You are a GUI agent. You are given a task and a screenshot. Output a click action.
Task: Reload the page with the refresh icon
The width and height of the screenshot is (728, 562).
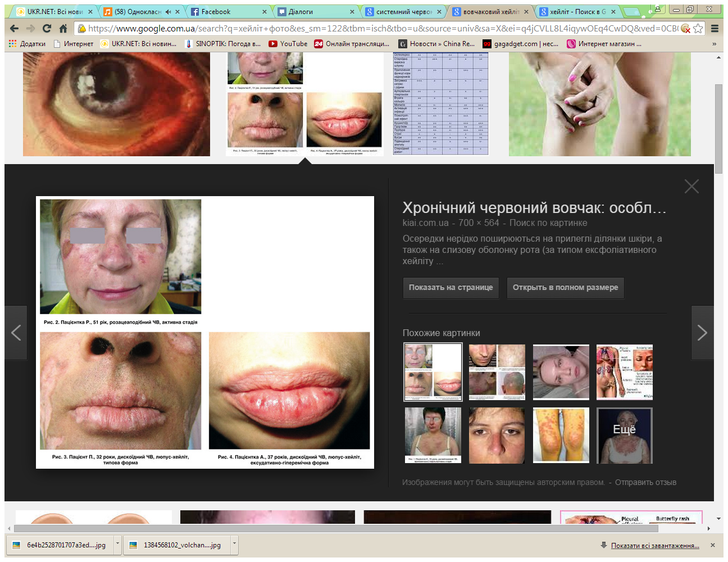pos(47,29)
